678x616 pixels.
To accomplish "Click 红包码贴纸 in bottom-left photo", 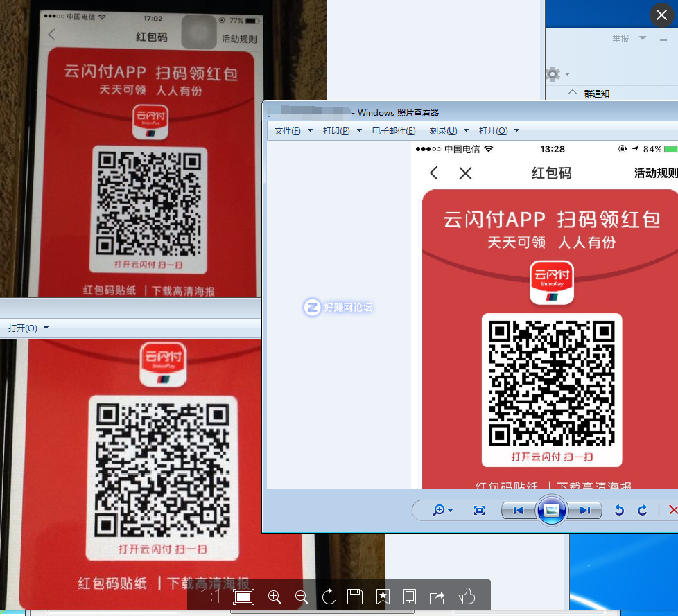I will click(x=112, y=583).
